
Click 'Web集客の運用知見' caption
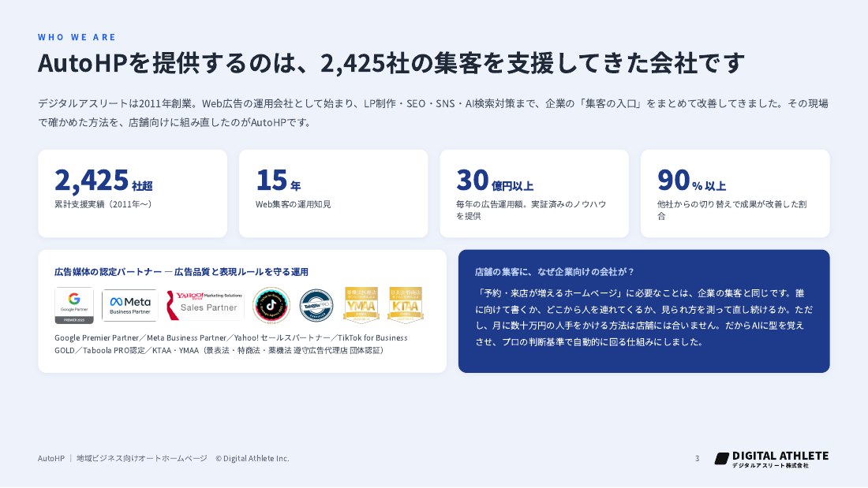pyautogui.click(x=293, y=204)
